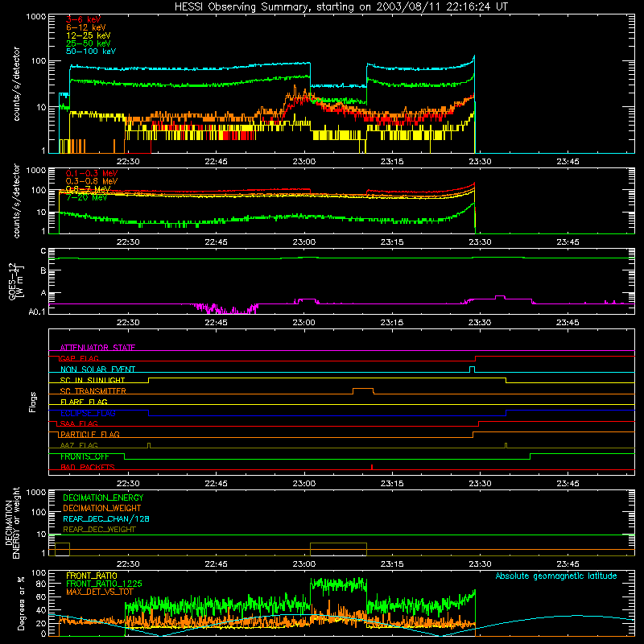Viewport: 644px width, 644px height.
Task: Select the orange 6-12 keV legend label
Action: pyautogui.click(x=86, y=27)
